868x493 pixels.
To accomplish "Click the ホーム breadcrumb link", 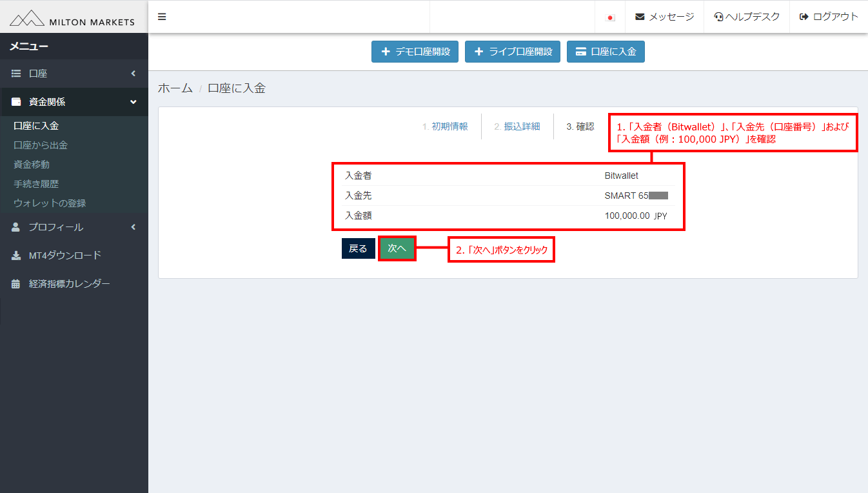I will [175, 88].
